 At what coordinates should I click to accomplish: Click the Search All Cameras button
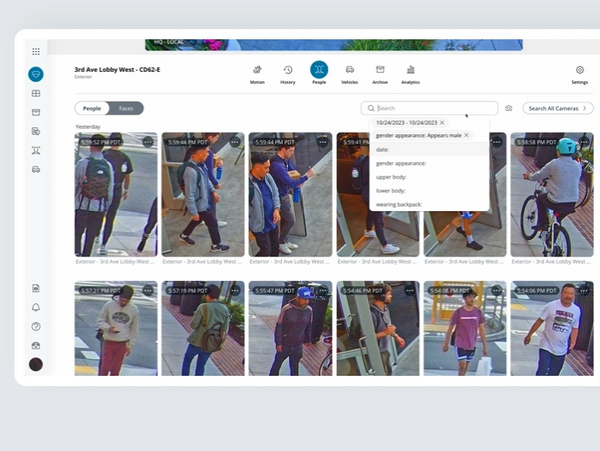pos(557,108)
